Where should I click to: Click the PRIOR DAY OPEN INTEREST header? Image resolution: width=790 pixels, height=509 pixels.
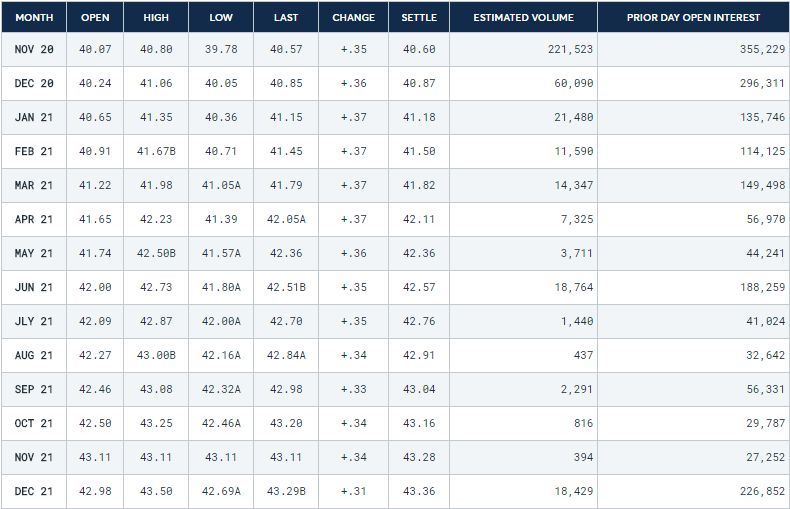[x=693, y=18]
